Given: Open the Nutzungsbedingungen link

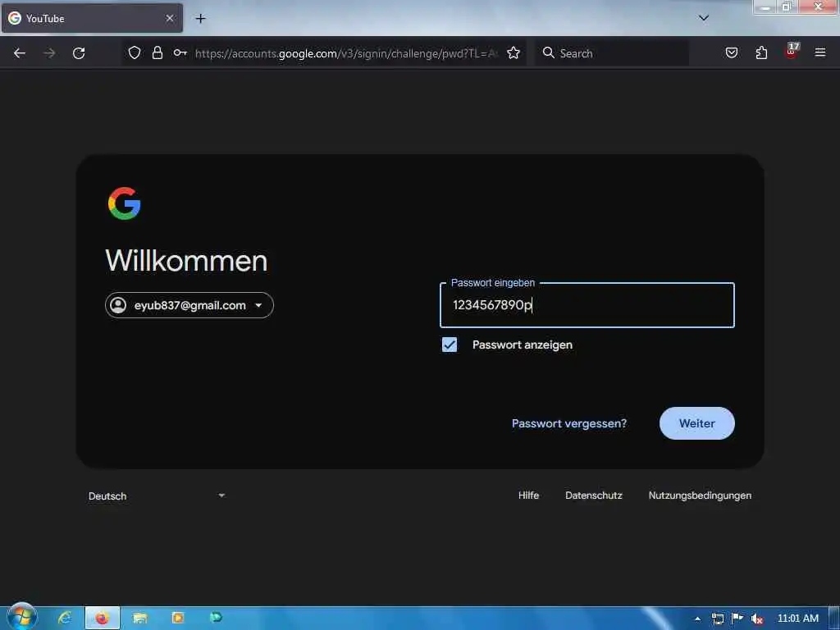Looking at the screenshot, I should tap(700, 495).
